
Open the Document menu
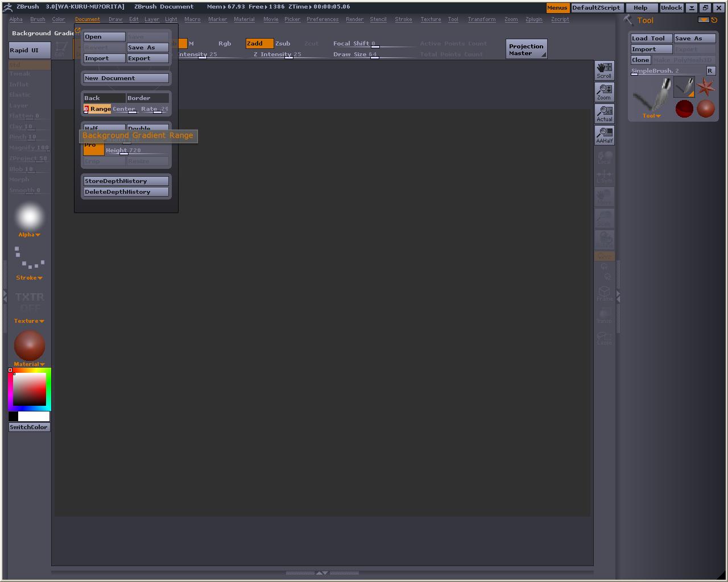point(88,19)
